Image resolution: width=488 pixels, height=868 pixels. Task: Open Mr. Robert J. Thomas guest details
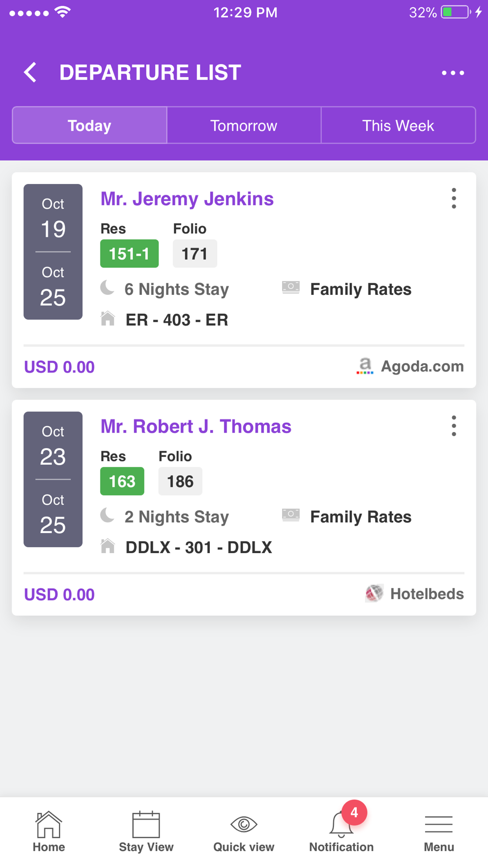click(196, 427)
